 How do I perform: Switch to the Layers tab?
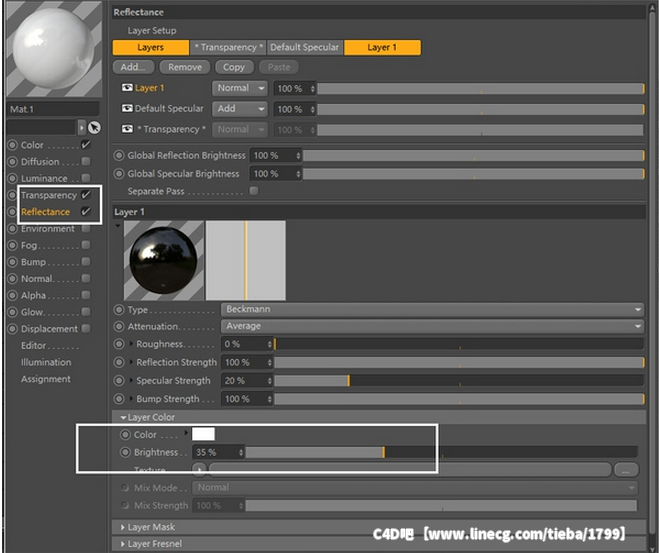tap(150, 47)
